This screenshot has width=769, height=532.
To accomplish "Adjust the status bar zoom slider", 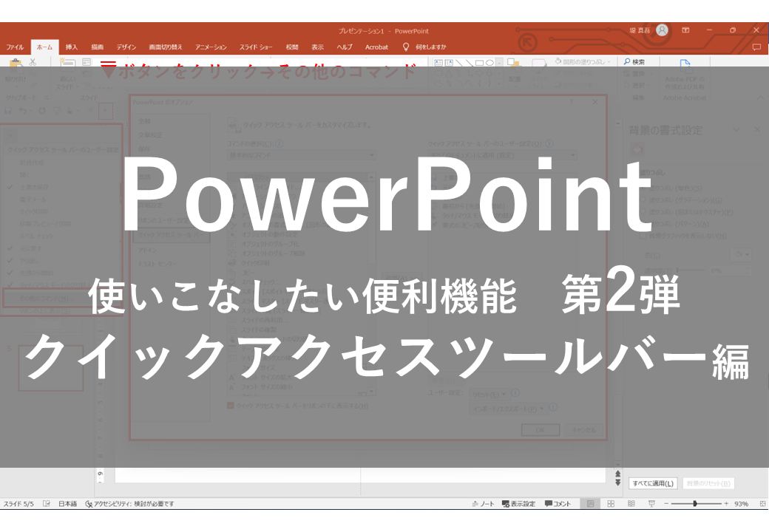I will click(696, 504).
